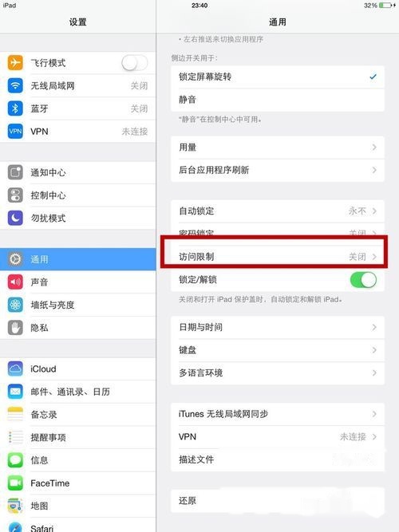Open the 墙纸与亮度 flower icon
Image resolution: width=399 pixels, height=532 pixels.
[15, 305]
